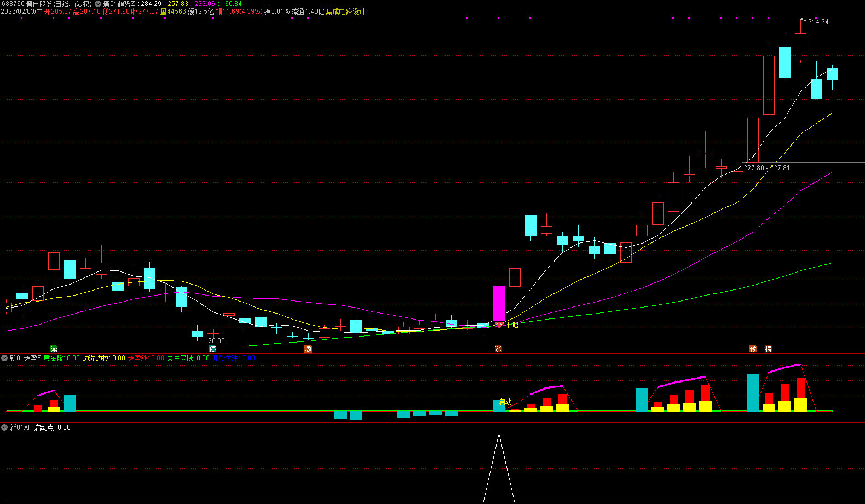
Task: Select the red 趋势线 indicator legend label
Action: click(x=137, y=358)
